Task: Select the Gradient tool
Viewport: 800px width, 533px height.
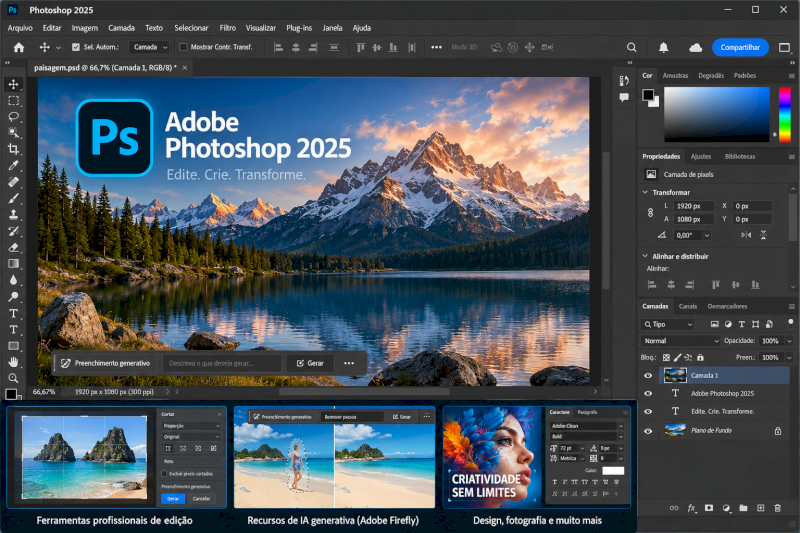Action: (x=14, y=264)
